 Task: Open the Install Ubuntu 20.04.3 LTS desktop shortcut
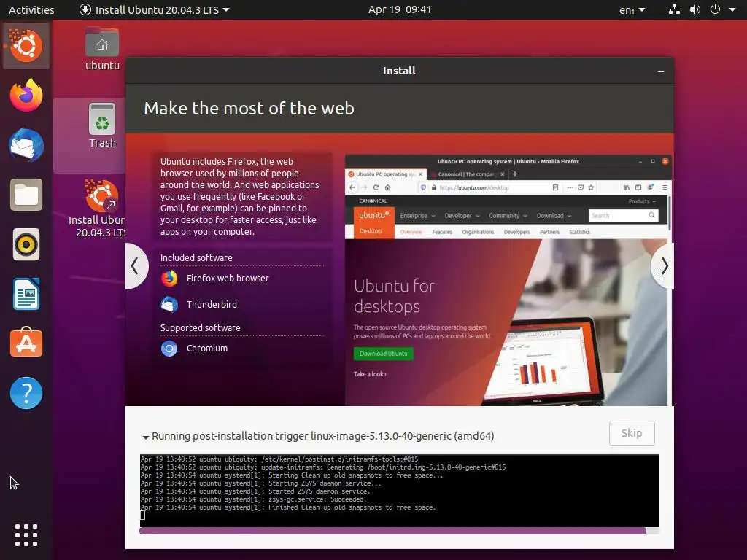pyautogui.click(x=100, y=208)
